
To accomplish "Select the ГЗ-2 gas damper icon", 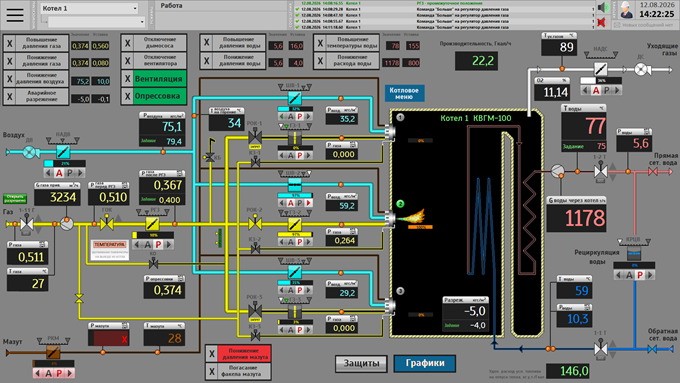I will pyautogui.click(x=294, y=224).
